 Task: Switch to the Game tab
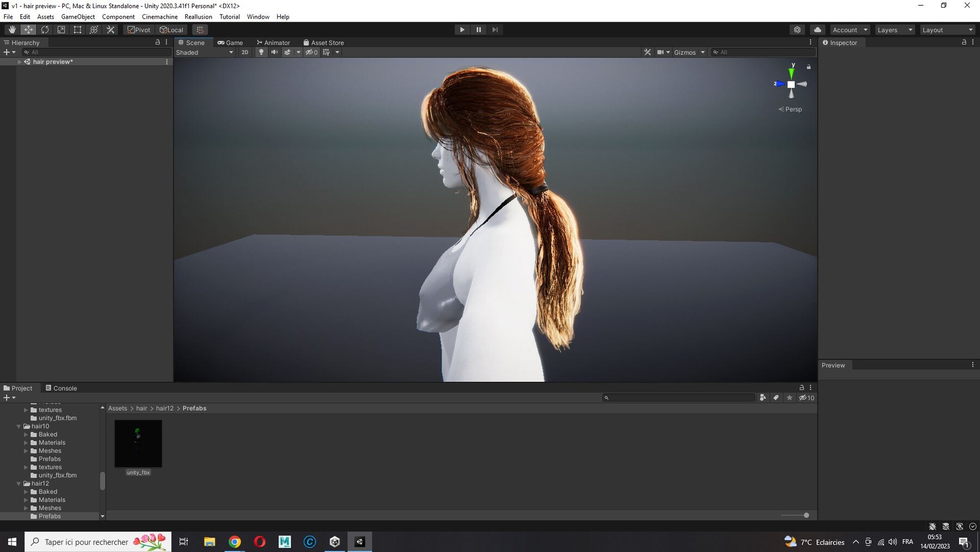pos(230,43)
